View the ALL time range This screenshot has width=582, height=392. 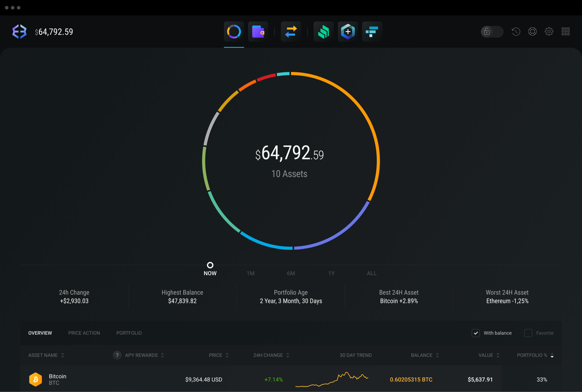(x=371, y=273)
